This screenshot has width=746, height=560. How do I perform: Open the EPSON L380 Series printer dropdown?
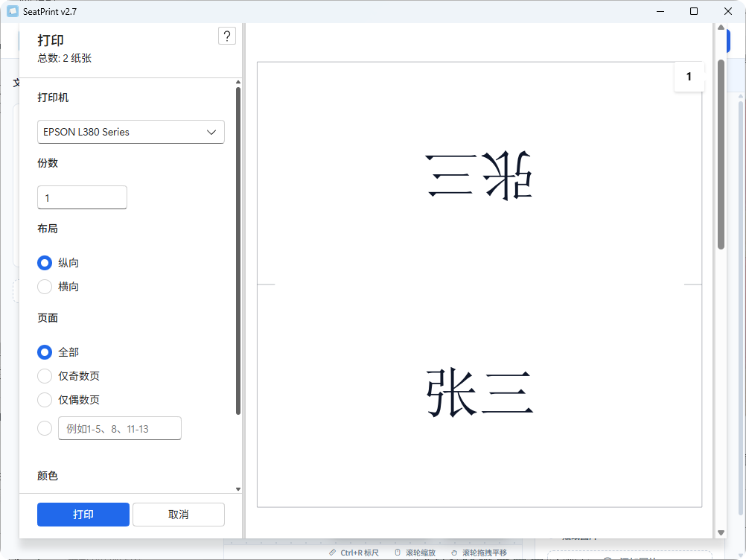coord(131,132)
